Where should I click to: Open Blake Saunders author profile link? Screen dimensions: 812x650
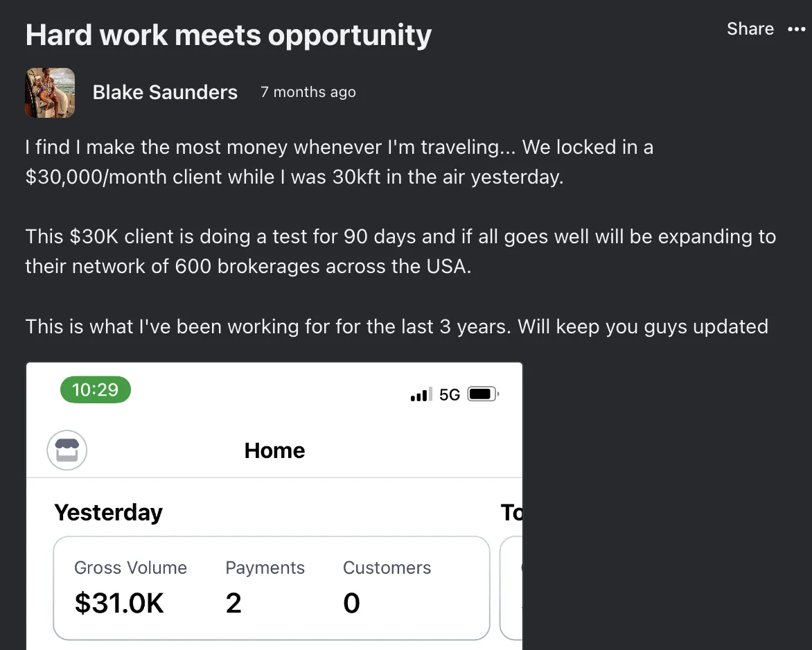(165, 92)
